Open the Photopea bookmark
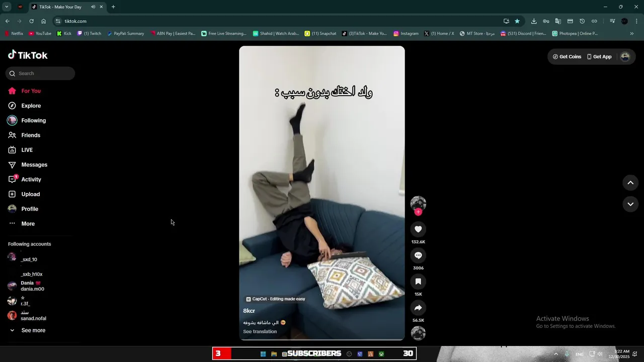Image resolution: width=644 pixels, height=362 pixels. 575,34
